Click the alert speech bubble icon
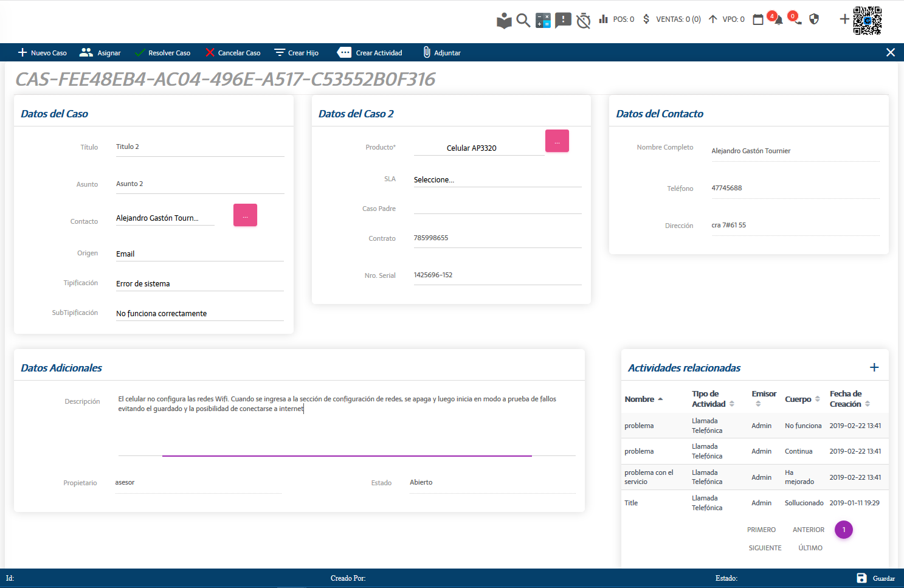The width and height of the screenshot is (904, 588). [x=563, y=20]
